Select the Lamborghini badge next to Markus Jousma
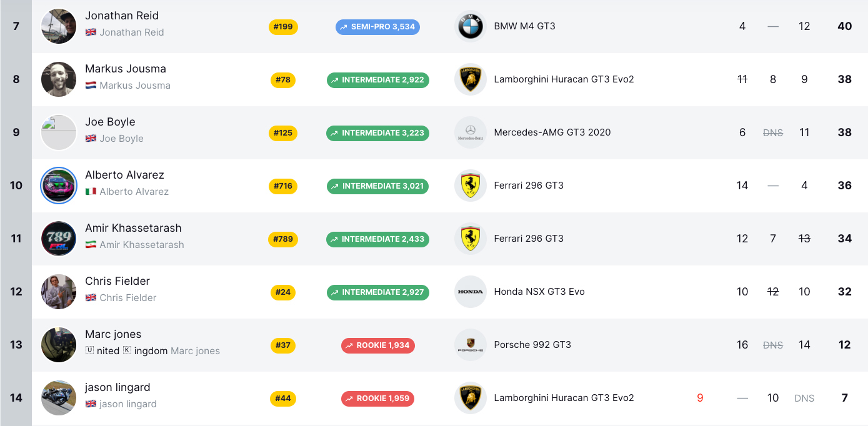Image resolution: width=868 pixels, height=426 pixels. [x=471, y=79]
